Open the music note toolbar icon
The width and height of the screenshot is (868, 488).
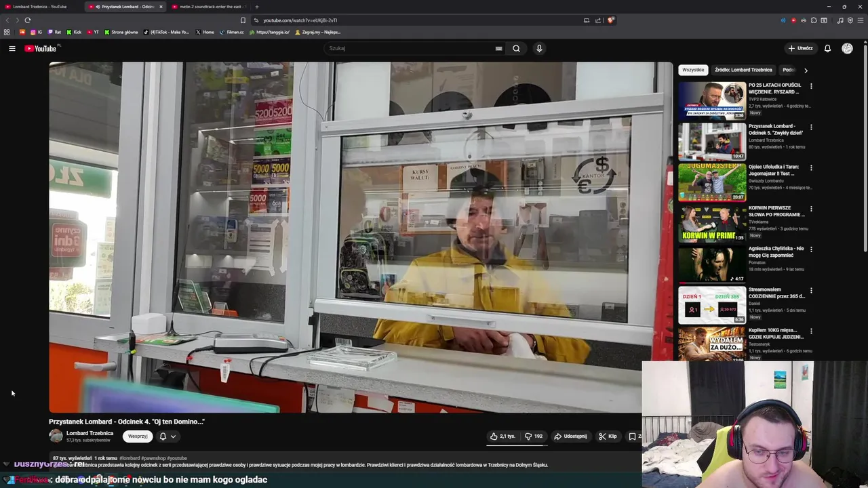(840, 20)
